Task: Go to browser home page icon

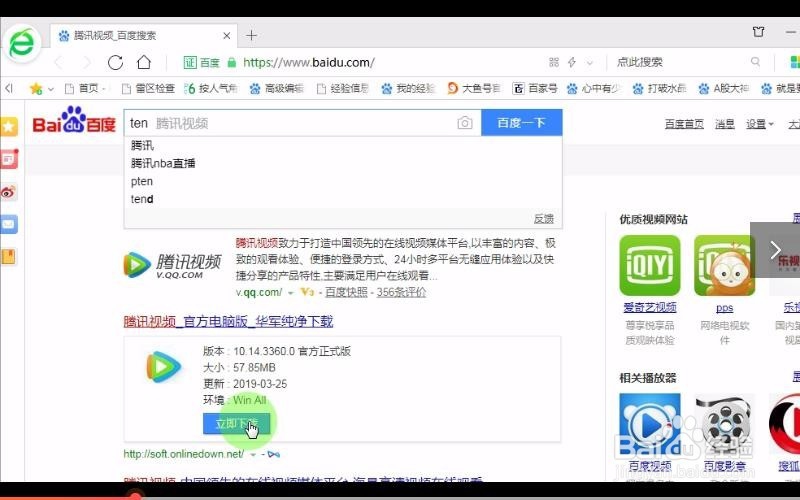Action: 144,62
